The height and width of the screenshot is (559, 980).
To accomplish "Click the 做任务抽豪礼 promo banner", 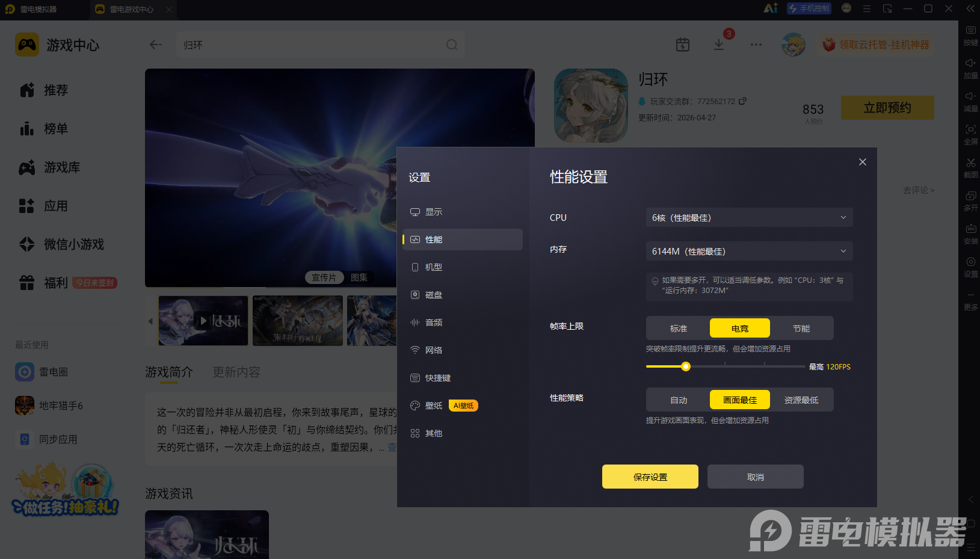I will [66, 490].
